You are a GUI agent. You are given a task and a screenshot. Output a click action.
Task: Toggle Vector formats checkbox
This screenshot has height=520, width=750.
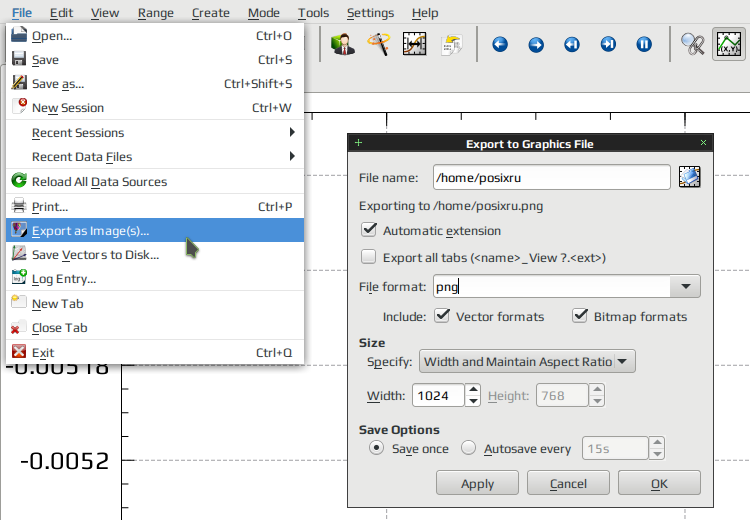[442, 316]
